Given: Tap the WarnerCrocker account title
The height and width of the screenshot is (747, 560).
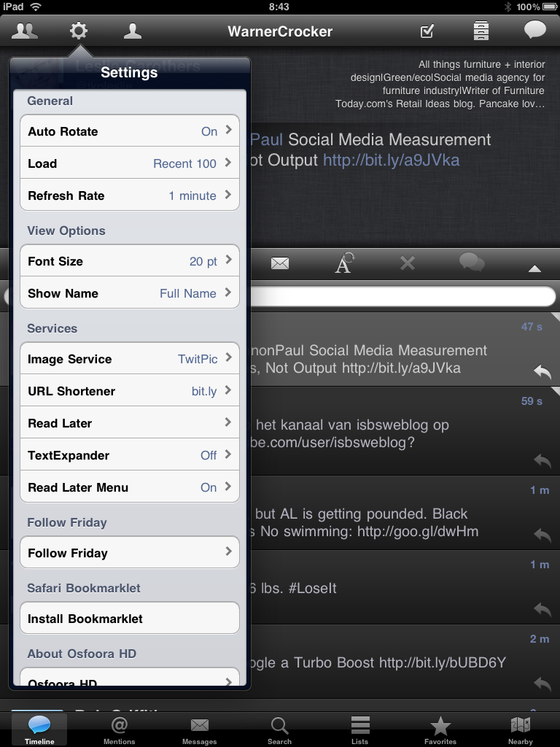Looking at the screenshot, I should 280,31.
